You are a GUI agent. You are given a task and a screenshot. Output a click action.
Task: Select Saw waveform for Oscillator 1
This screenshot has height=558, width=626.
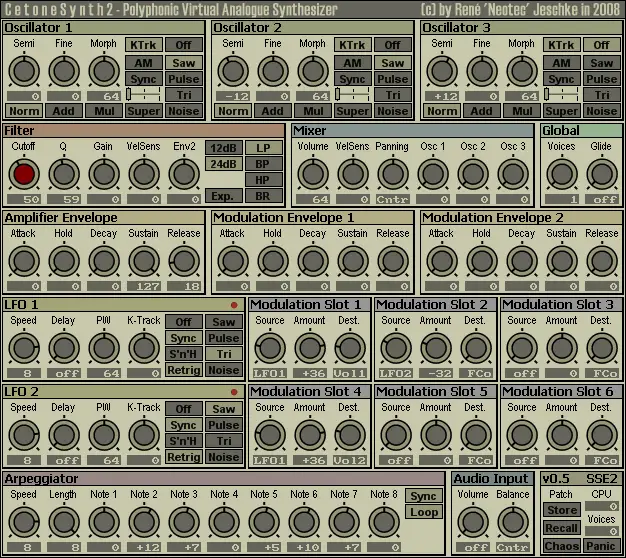point(184,63)
